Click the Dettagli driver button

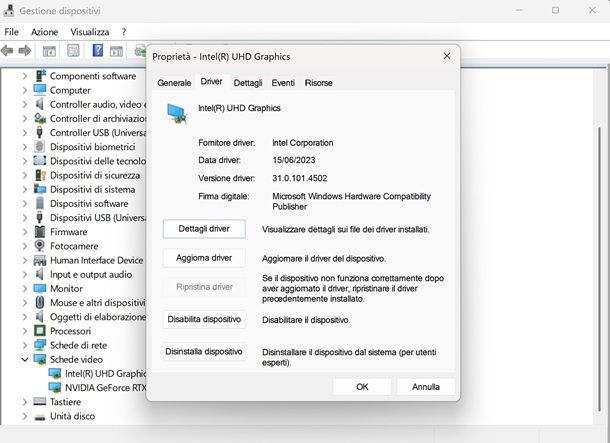tap(204, 229)
